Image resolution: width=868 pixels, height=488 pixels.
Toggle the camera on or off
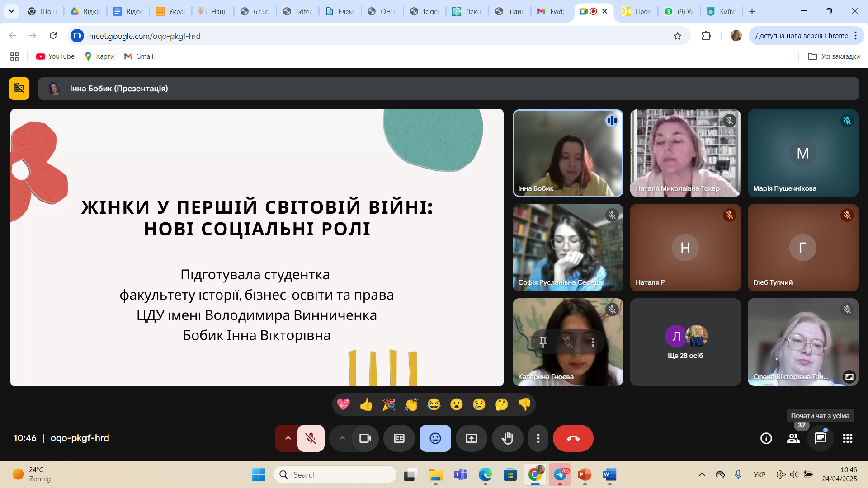[365, 438]
